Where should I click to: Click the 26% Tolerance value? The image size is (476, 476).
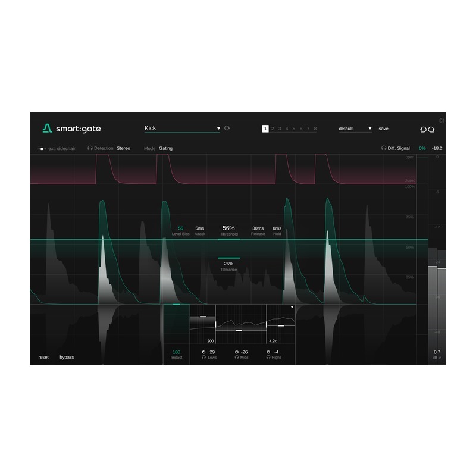228,264
